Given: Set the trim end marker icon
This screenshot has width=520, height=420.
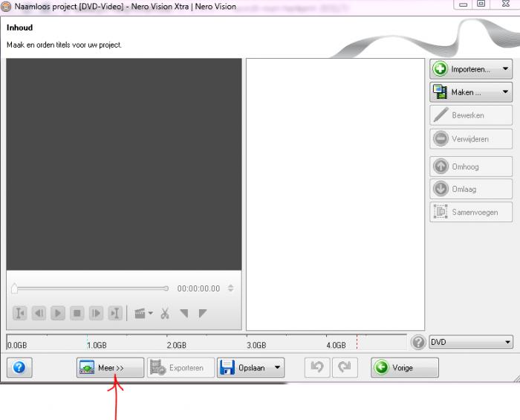Looking at the screenshot, I should pyautogui.click(x=203, y=313).
